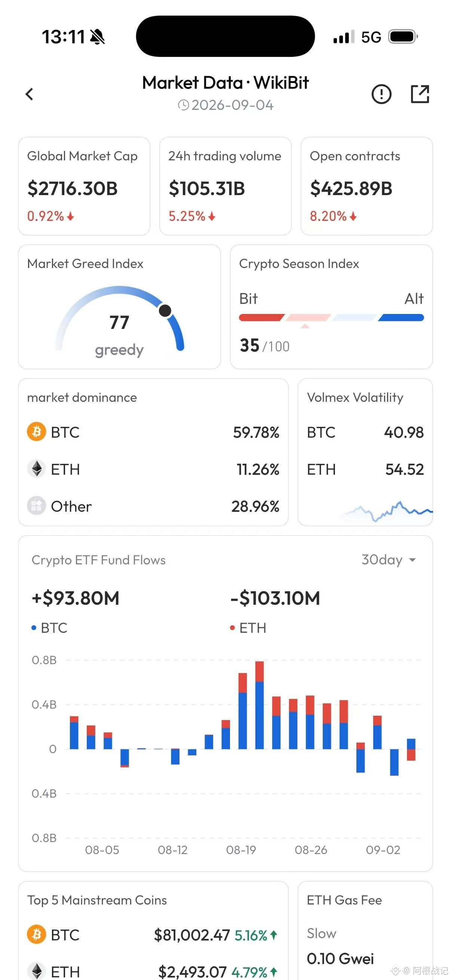
Task: Tap the Market Greed Index gauge knob
Action: (x=165, y=311)
